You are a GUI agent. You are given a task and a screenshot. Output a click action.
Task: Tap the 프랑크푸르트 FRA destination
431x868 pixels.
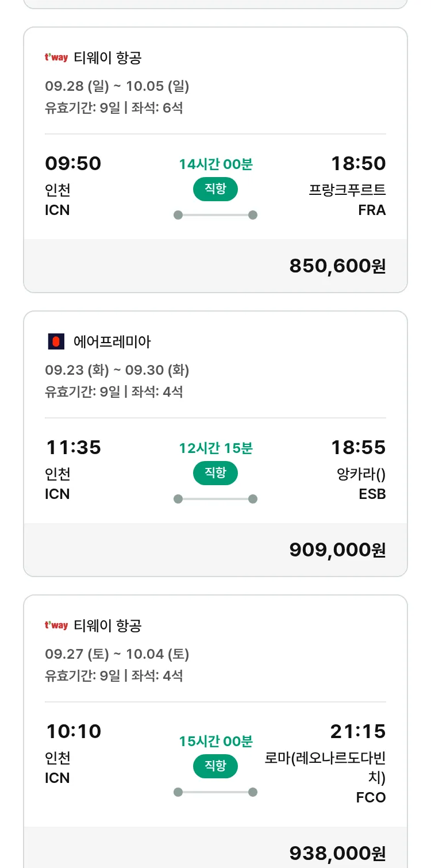[347, 199]
